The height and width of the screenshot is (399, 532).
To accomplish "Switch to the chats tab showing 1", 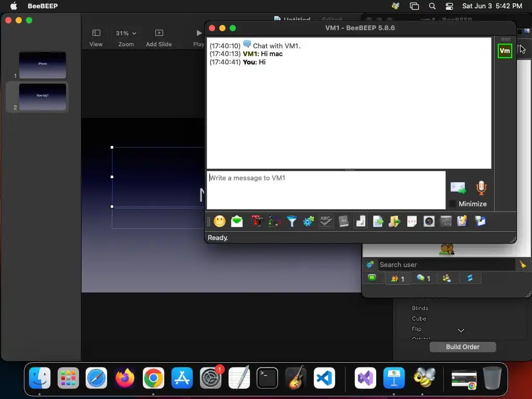I will click(423, 279).
